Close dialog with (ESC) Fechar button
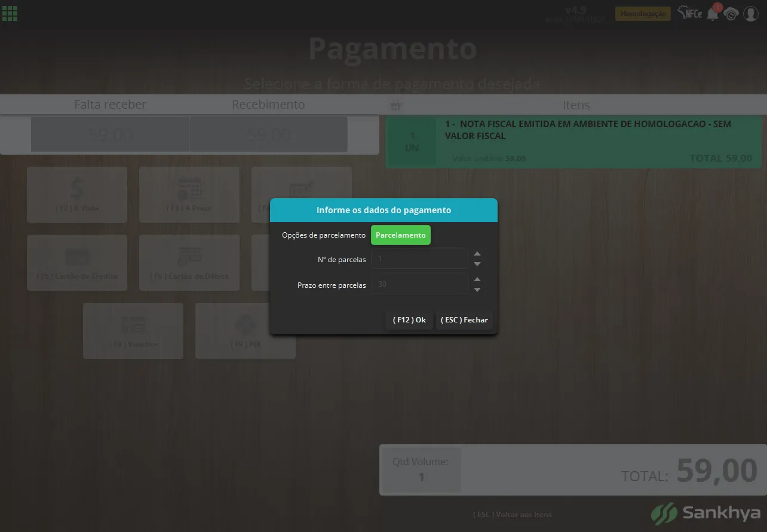This screenshot has height=532, width=767. [x=464, y=320]
